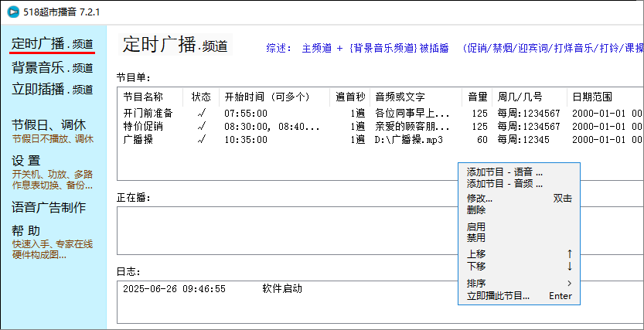Choose 添加节目 - 音频 menu entry

click(505, 184)
